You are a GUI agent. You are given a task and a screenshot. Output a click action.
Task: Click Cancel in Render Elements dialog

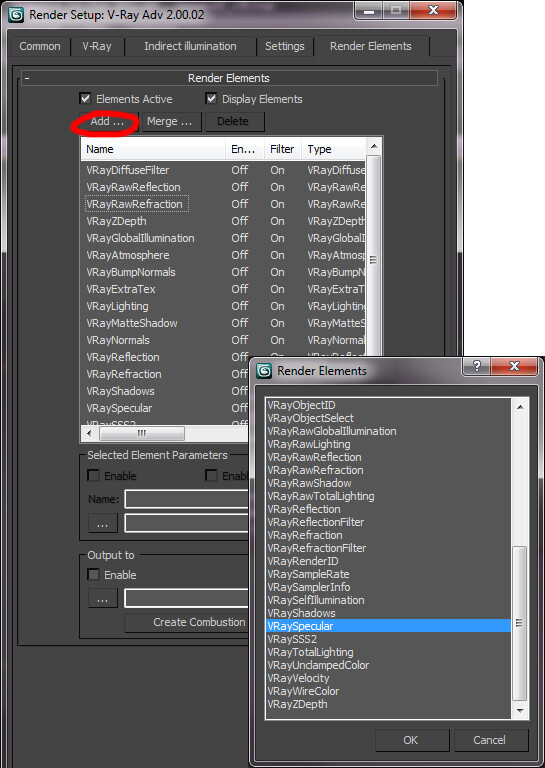(x=491, y=740)
